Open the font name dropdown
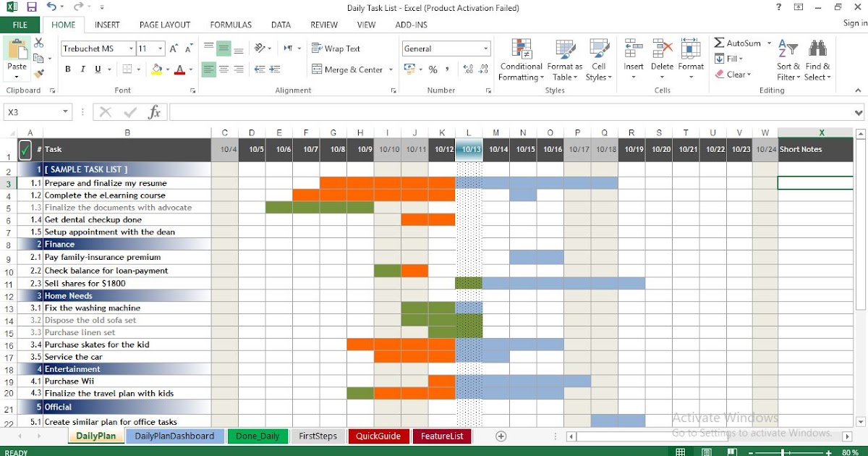Viewport: 868px width, 456px height. [x=130, y=48]
